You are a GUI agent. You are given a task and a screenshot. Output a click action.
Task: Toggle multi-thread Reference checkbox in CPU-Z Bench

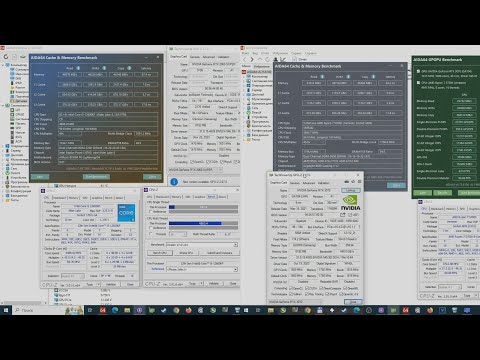click(151, 228)
